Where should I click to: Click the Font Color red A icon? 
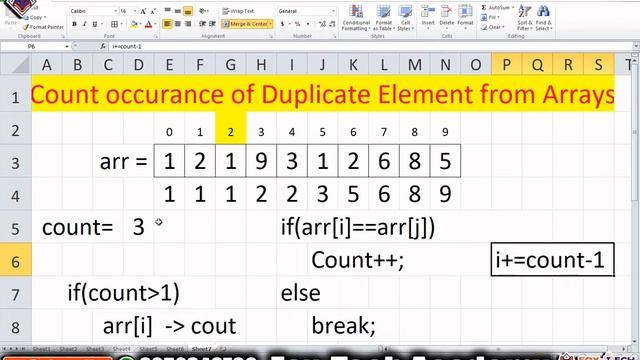[x=149, y=24]
